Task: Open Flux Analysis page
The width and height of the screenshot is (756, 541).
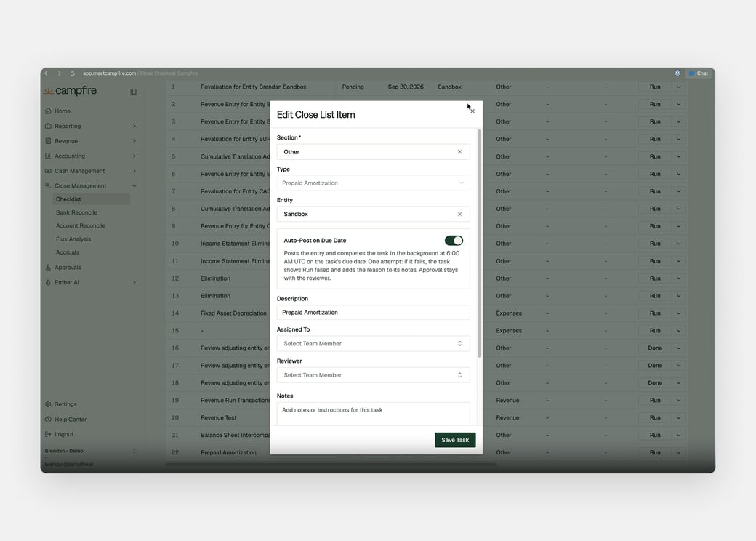Action: 73,239
